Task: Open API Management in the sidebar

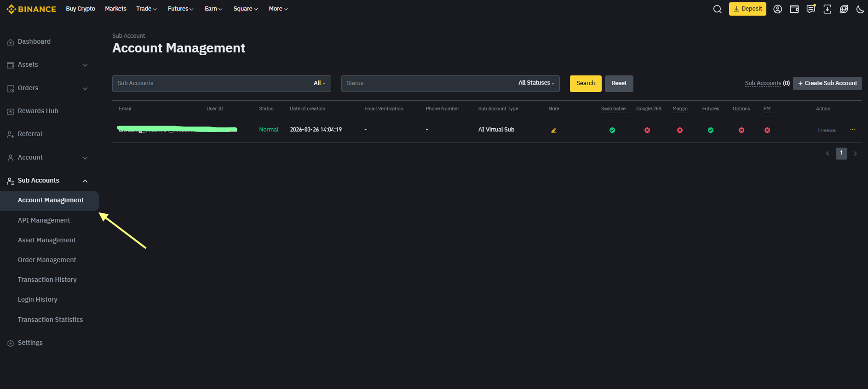Action: 44,220
